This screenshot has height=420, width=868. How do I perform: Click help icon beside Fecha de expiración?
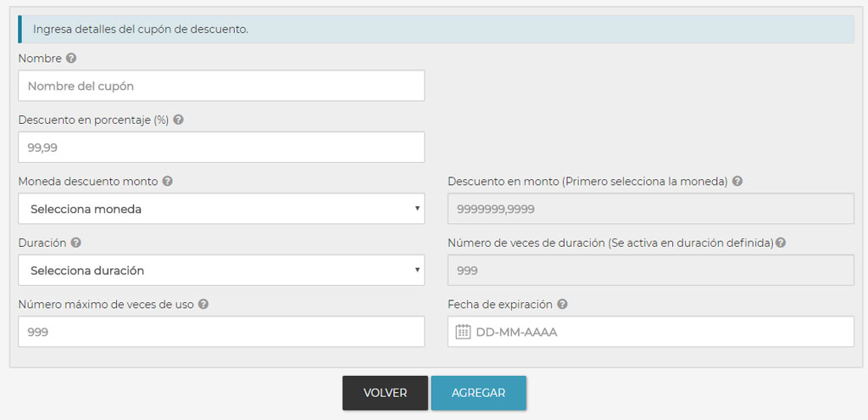[x=563, y=305]
